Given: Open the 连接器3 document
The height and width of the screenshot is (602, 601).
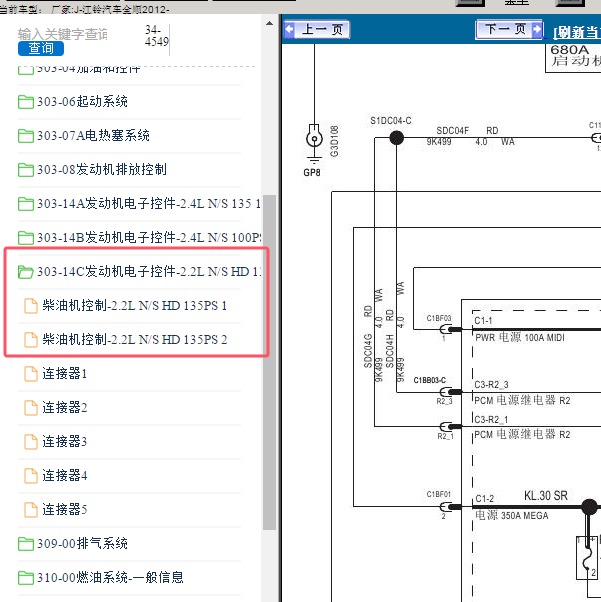Looking at the screenshot, I should point(65,442).
